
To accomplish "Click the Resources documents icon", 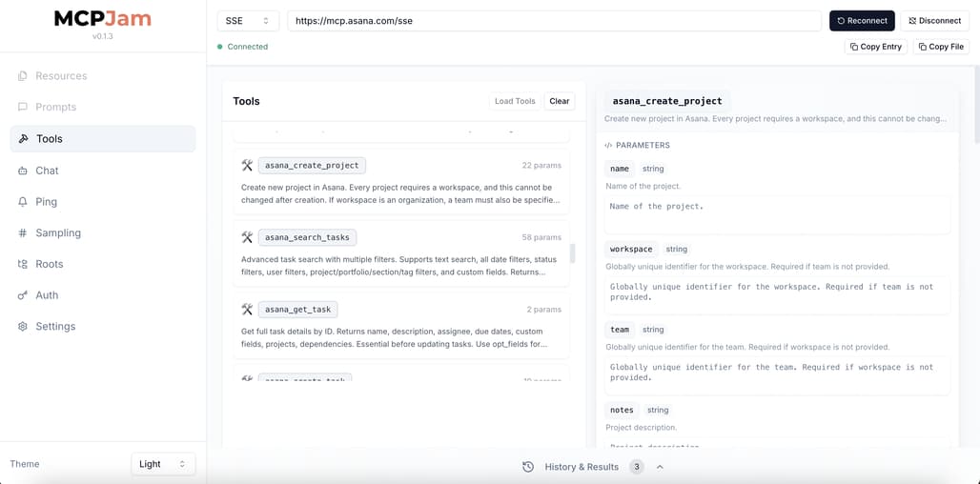I will click(x=23, y=76).
